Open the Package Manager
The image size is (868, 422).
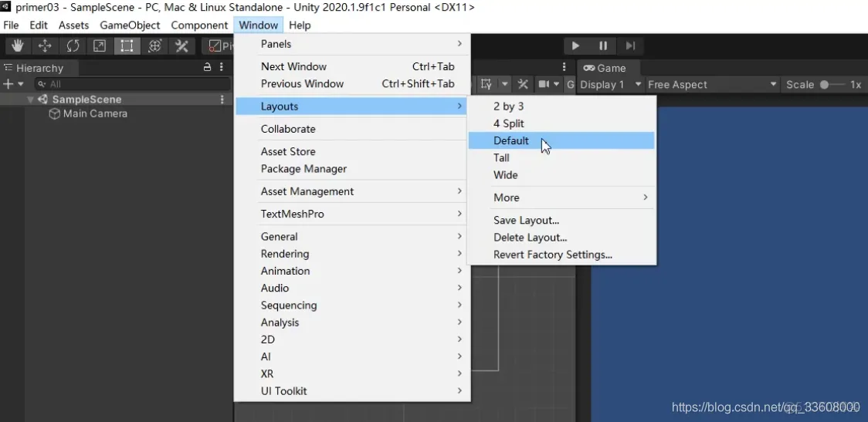[x=352, y=169]
